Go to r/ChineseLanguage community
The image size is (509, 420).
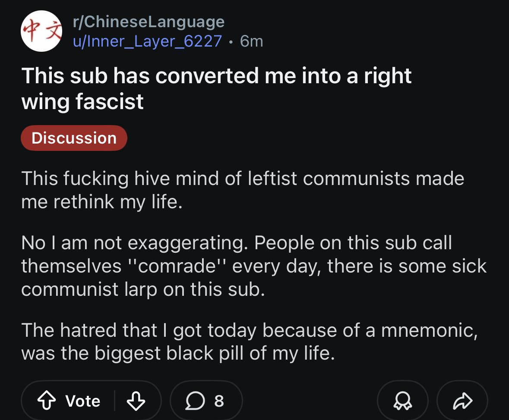coord(149,22)
